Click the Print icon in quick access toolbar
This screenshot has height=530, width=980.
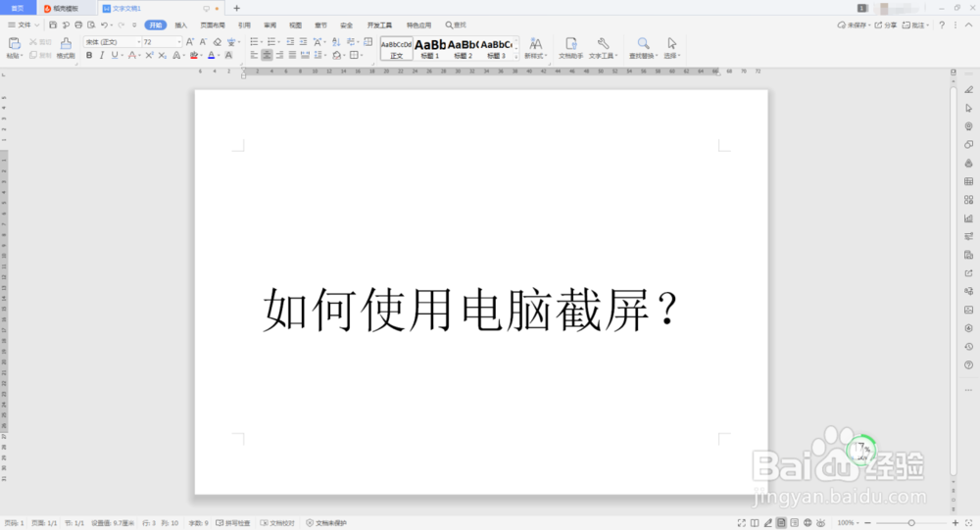tap(78, 25)
